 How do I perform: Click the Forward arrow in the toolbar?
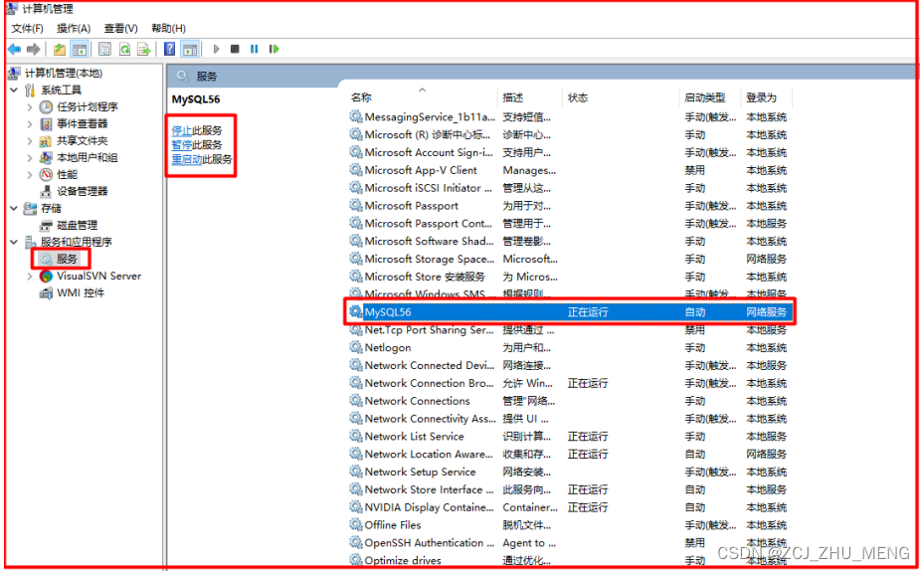click(x=34, y=49)
